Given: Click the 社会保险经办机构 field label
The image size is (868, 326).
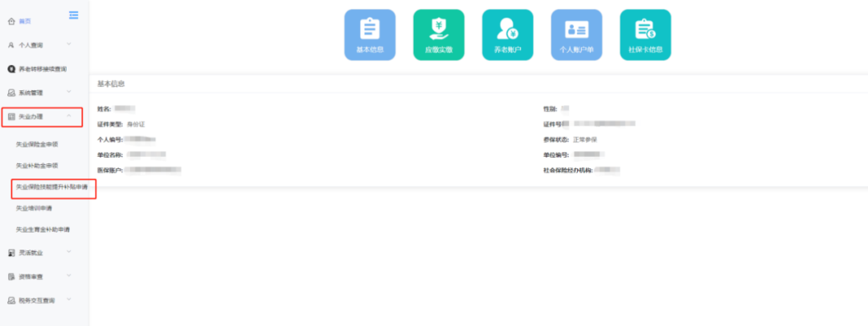Looking at the screenshot, I should coord(568,170).
